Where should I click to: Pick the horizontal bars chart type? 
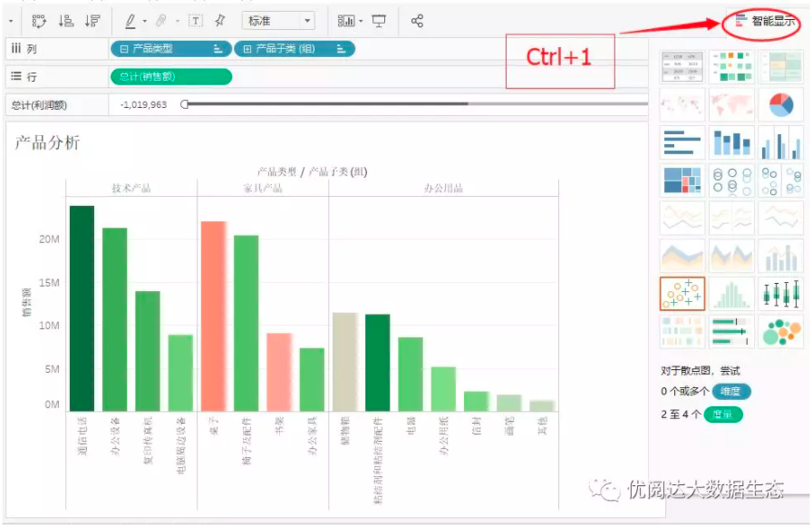(x=682, y=142)
